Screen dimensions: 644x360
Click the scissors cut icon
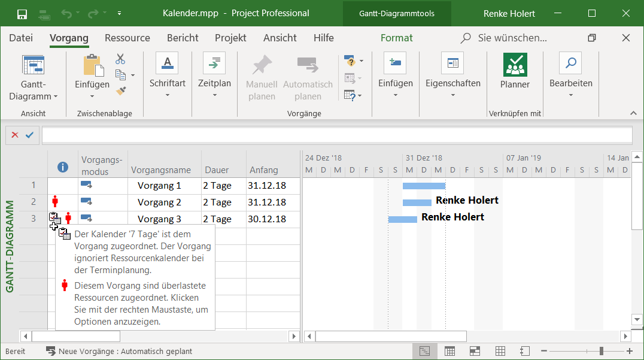[x=120, y=59]
